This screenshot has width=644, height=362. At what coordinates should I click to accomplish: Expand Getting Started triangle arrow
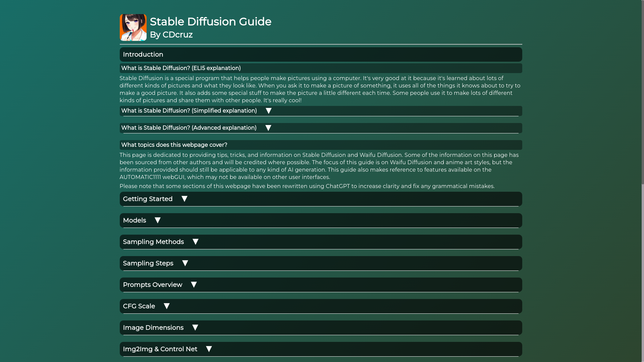[184, 199]
